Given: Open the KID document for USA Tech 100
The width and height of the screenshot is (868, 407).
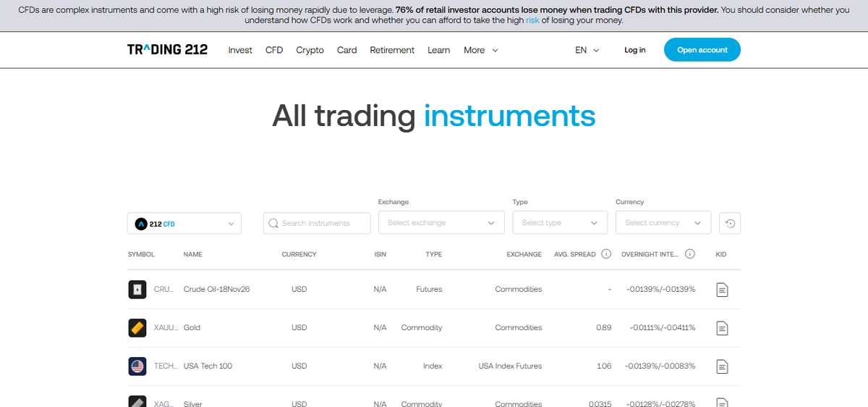Looking at the screenshot, I should point(721,366).
